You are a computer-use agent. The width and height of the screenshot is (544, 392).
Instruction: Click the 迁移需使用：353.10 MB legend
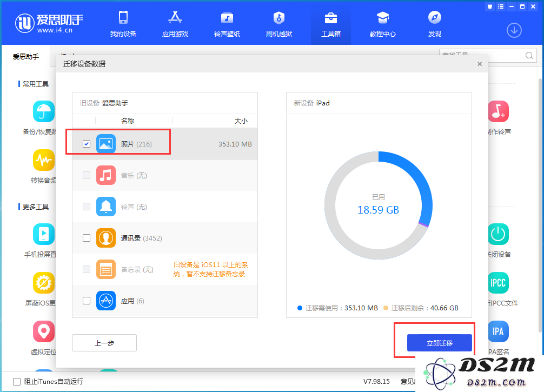pos(337,308)
